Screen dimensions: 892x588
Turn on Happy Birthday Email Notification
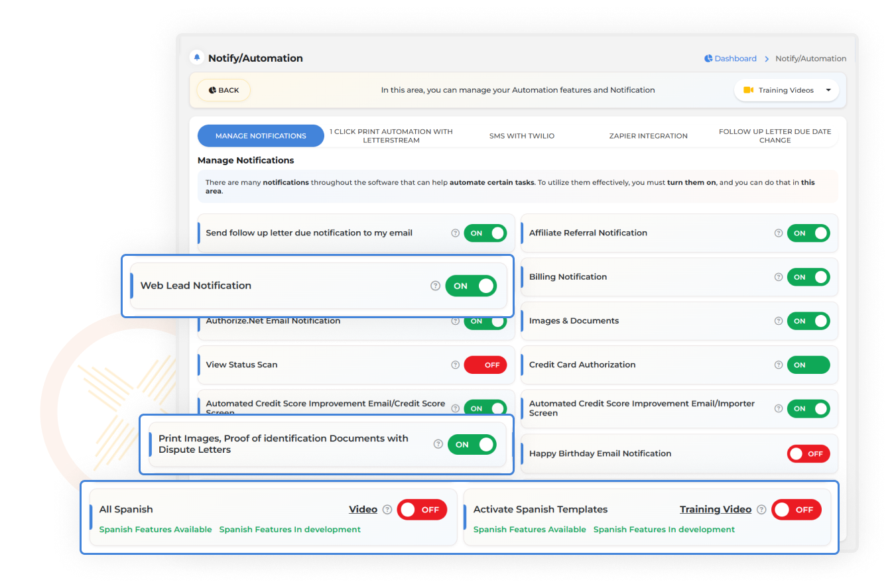[x=808, y=454]
